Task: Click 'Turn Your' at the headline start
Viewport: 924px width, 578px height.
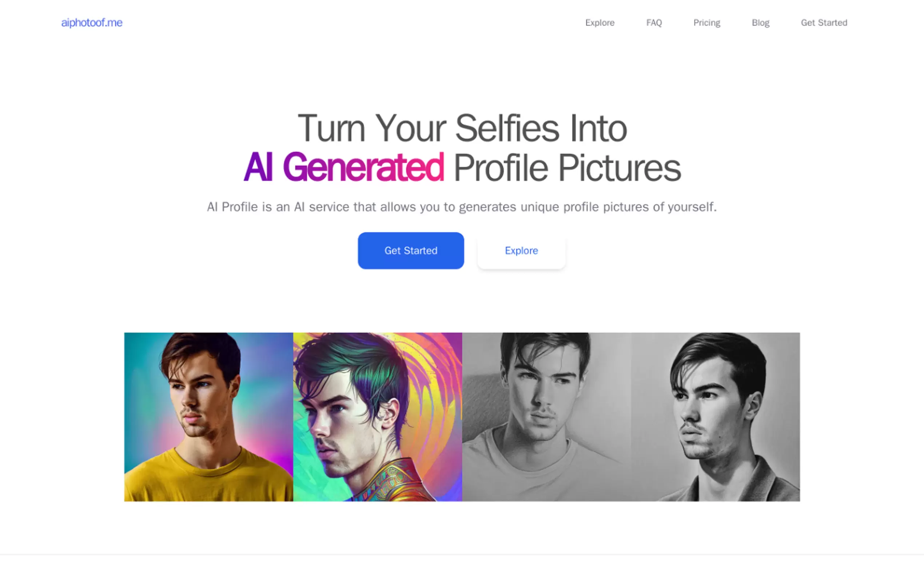Action: pos(371,128)
